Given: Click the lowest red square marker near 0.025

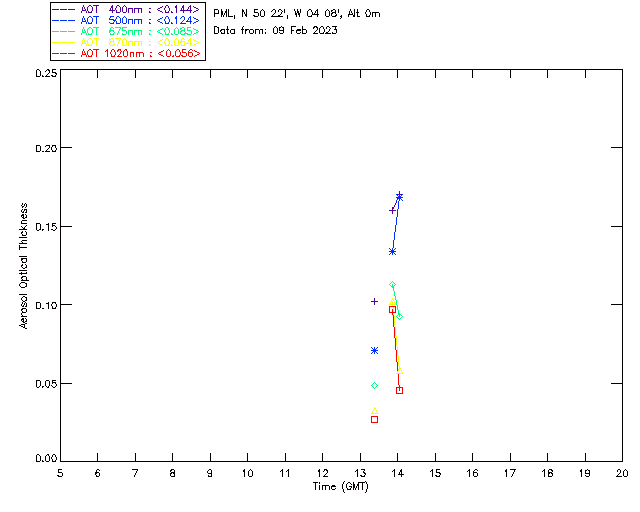Looking at the screenshot, I should pyautogui.click(x=374, y=420).
